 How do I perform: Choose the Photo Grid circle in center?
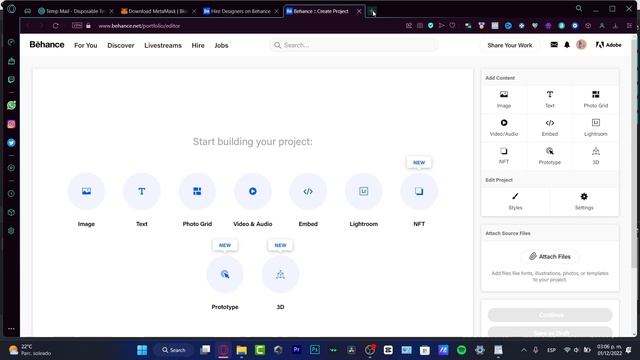click(x=197, y=191)
